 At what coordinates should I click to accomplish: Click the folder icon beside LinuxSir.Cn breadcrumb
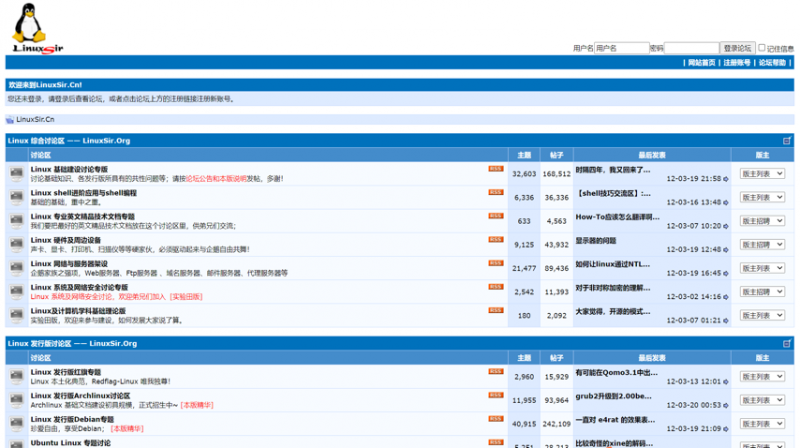10,120
